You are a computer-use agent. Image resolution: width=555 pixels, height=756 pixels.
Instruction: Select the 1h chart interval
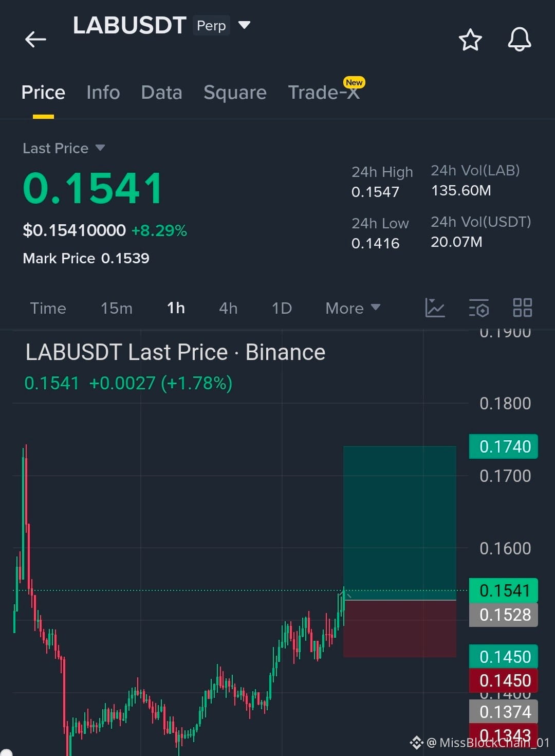[176, 308]
